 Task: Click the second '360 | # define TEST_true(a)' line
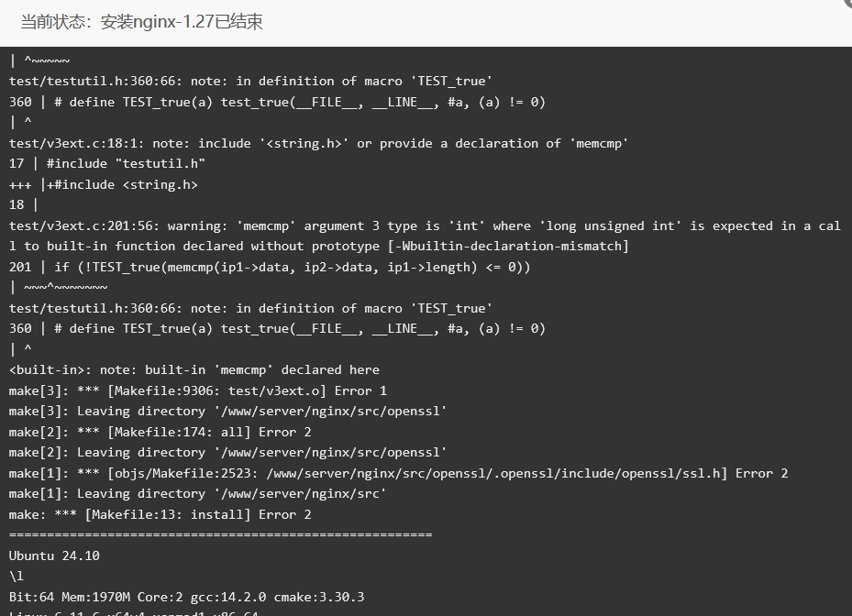click(277, 329)
